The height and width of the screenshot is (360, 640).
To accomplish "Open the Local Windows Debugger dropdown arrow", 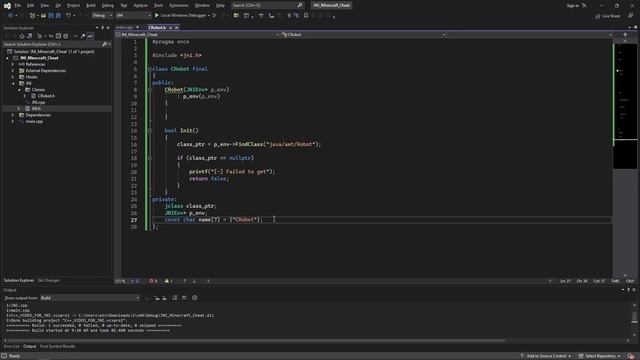I will point(209,16).
